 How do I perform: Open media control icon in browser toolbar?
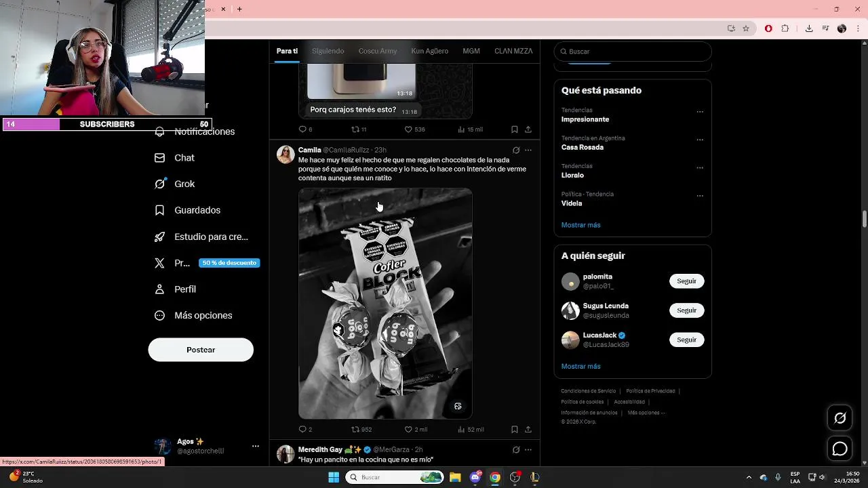(825, 28)
